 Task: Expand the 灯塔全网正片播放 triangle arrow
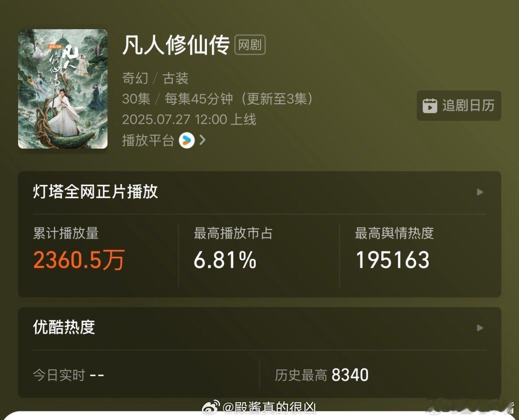[480, 192]
